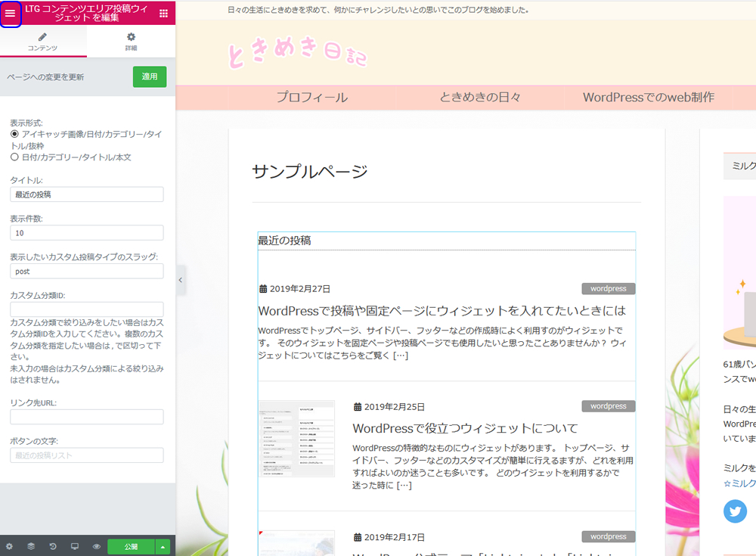Click wordpress category tag for 2019年2月17日 post
This screenshot has width=756, height=556.
pyautogui.click(x=609, y=536)
